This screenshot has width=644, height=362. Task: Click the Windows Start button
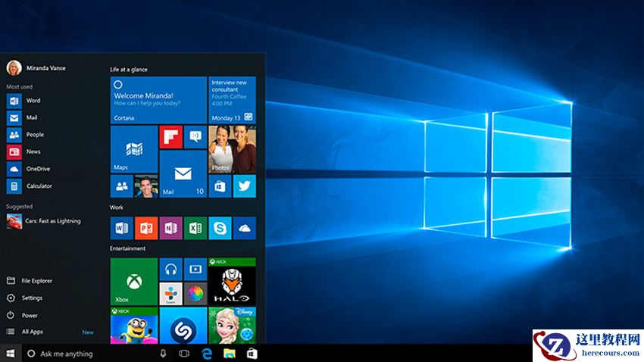pyautogui.click(x=11, y=354)
